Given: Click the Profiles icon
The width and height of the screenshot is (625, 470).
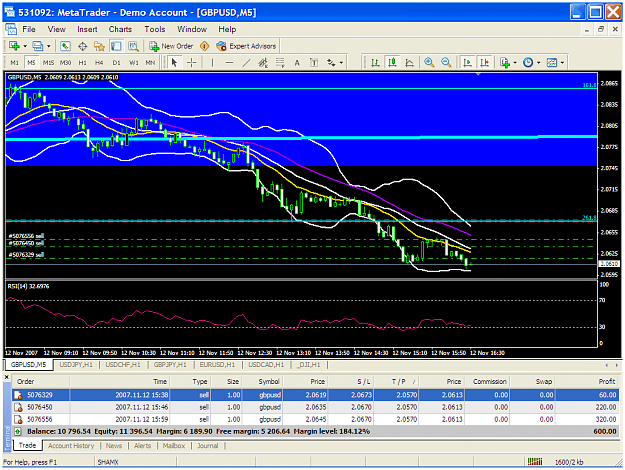Looking at the screenshot, I should click(x=37, y=46).
